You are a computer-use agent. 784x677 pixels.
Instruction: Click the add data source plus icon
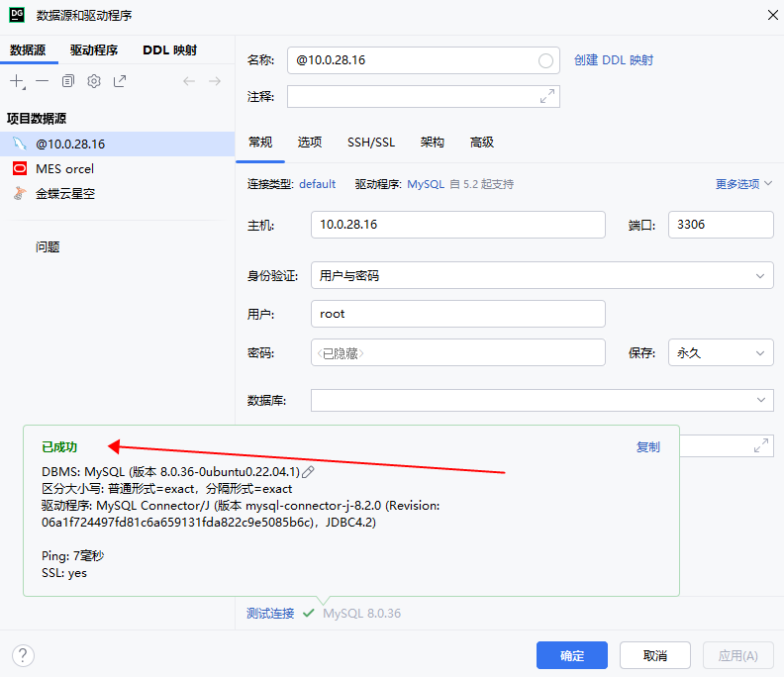[17, 81]
